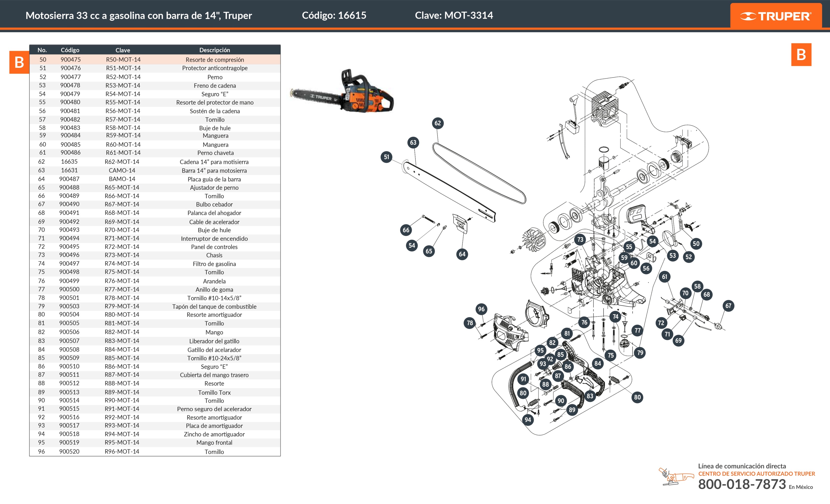Click phone number 800-018-7873
This screenshot has width=830, height=504.
[742, 485]
